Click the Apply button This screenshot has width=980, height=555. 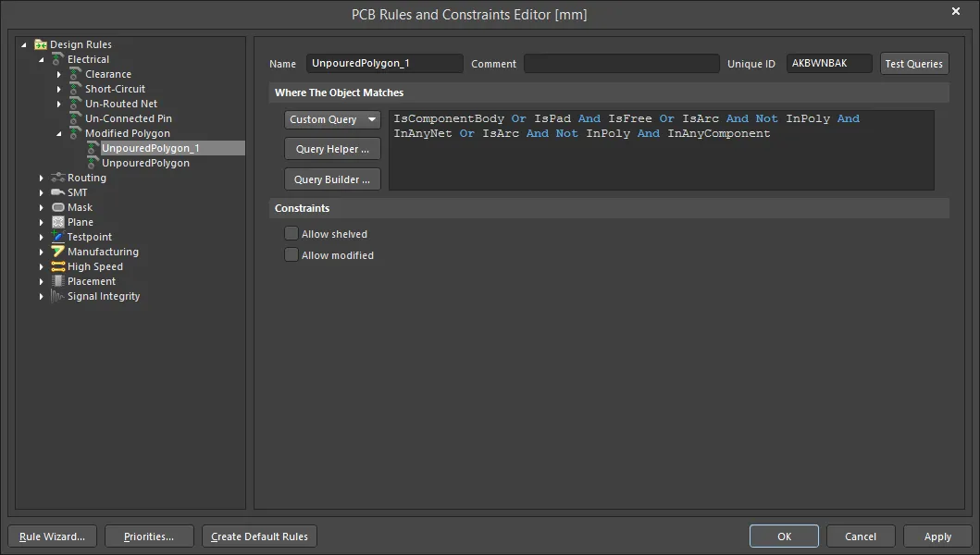point(937,536)
